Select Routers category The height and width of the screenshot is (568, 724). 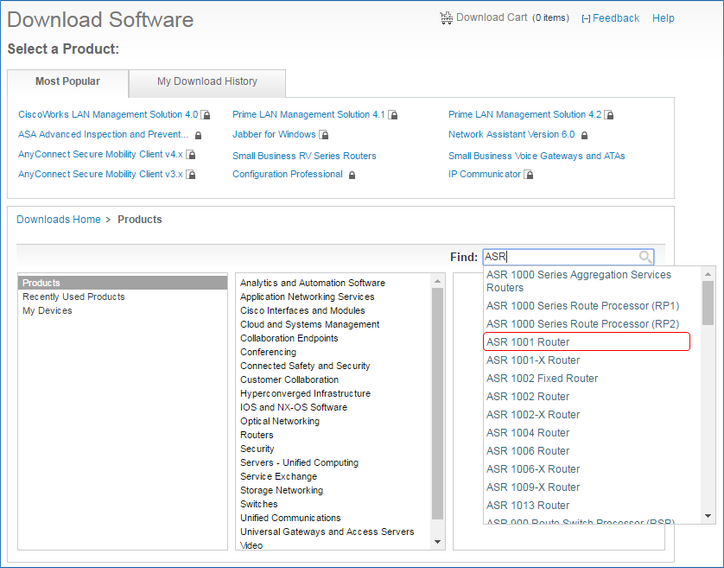pos(257,435)
